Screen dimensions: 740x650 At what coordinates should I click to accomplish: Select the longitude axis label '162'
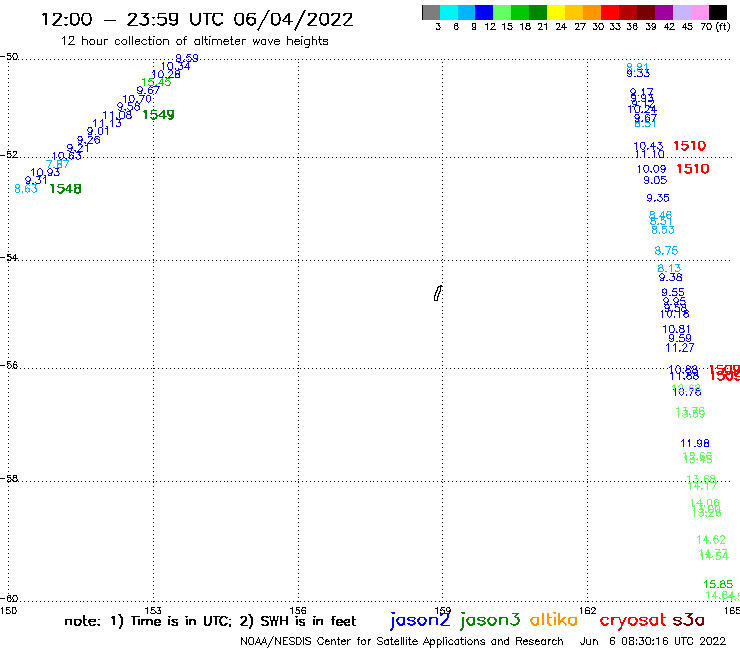(588, 610)
